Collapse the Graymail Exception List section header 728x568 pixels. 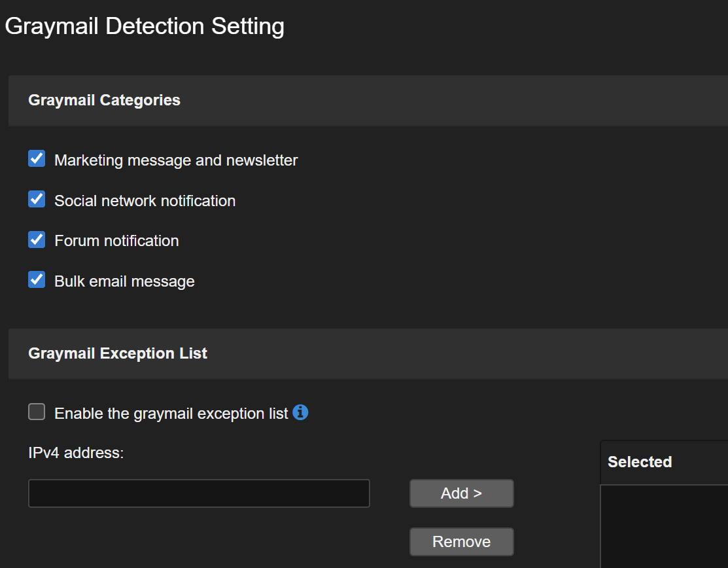118,353
